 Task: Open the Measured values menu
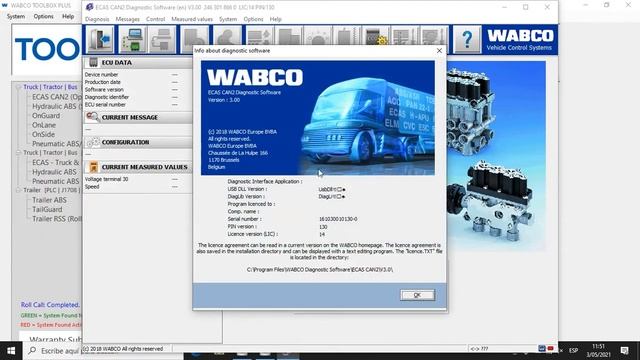[x=192, y=19]
